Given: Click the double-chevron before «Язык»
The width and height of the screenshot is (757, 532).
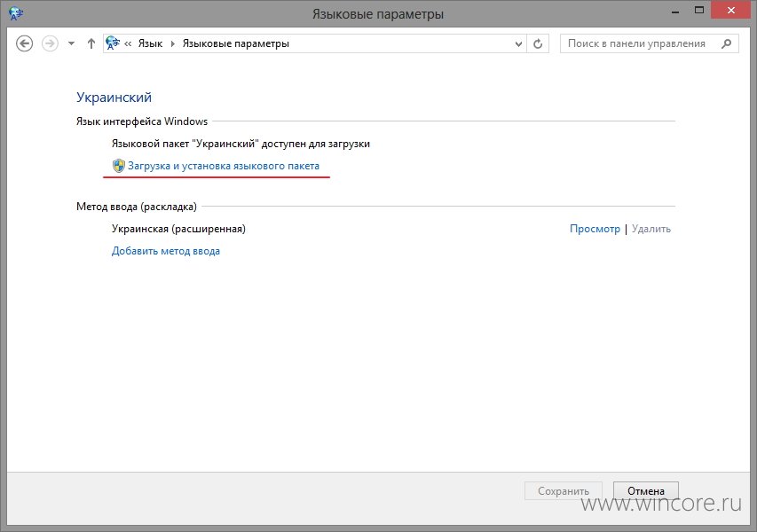Looking at the screenshot, I should [128, 44].
